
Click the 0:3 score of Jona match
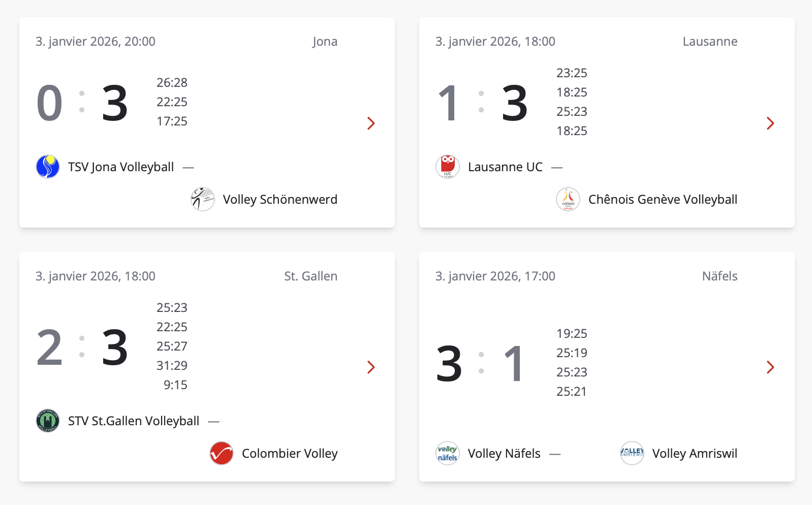tap(82, 103)
